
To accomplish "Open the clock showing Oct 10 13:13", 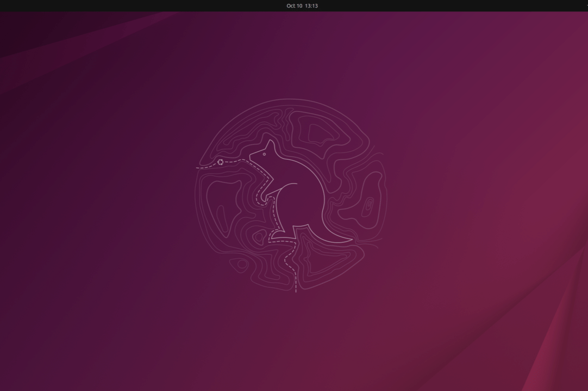I will click(302, 5).
